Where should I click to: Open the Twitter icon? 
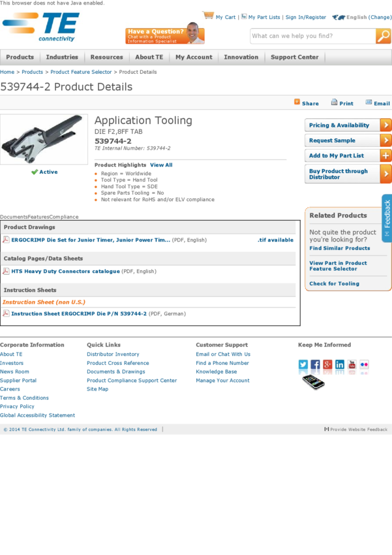point(303,364)
